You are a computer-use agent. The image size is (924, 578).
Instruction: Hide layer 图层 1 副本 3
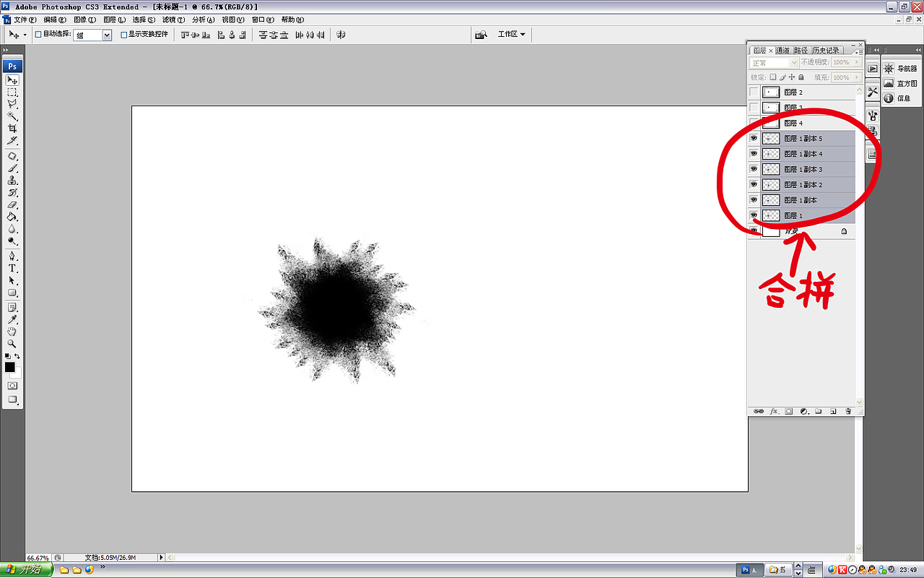[754, 169]
